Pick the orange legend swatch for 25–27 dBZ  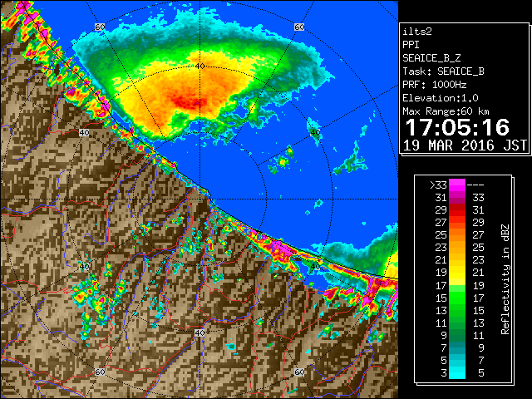457,234
